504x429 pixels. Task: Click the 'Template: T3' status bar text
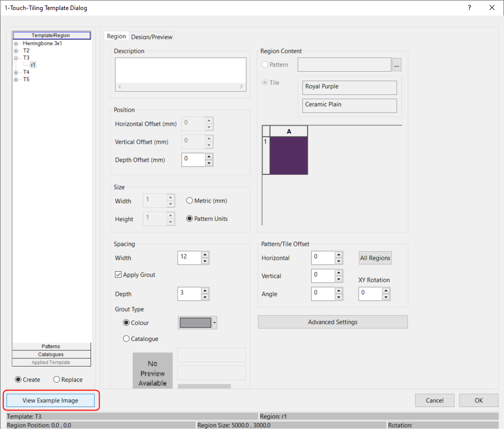pos(24,416)
